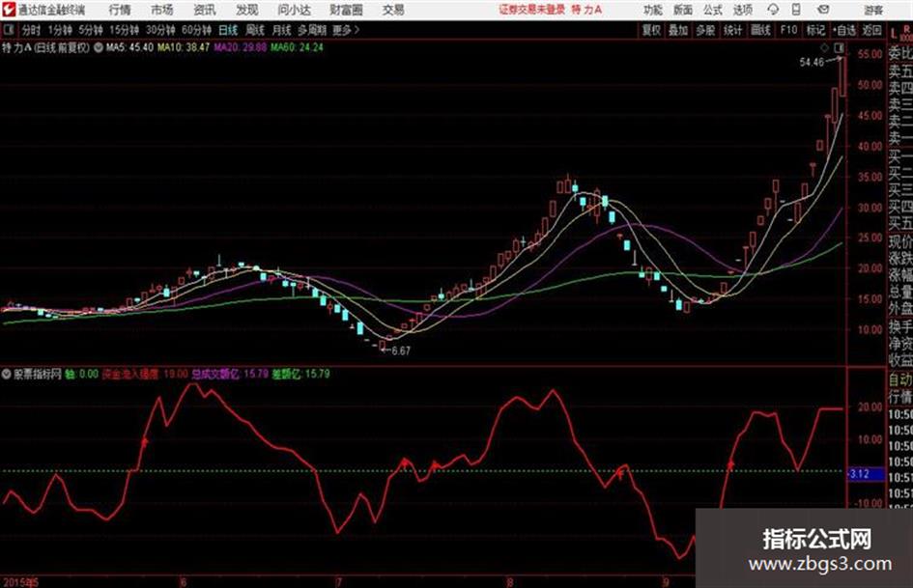The height and width of the screenshot is (588, 913).
Task: Open the 发现 menu
Action: click(x=247, y=10)
